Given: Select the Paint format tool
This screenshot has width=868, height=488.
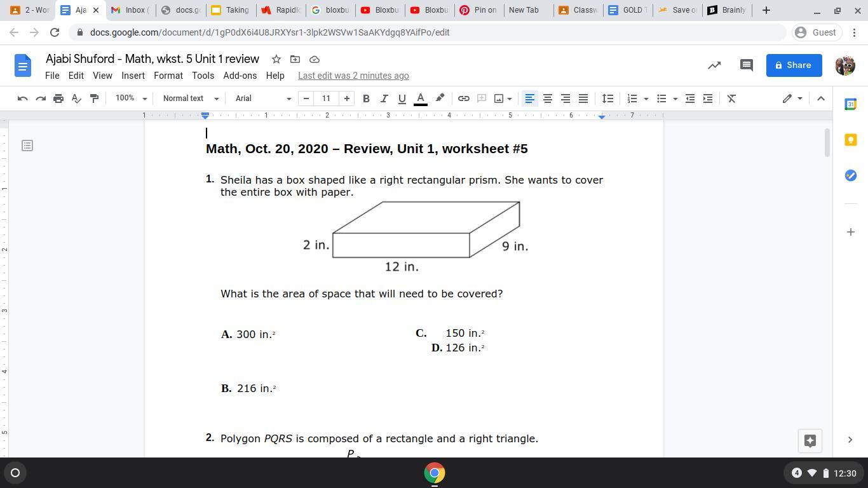Looking at the screenshot, I should click(x=94, y=98).
